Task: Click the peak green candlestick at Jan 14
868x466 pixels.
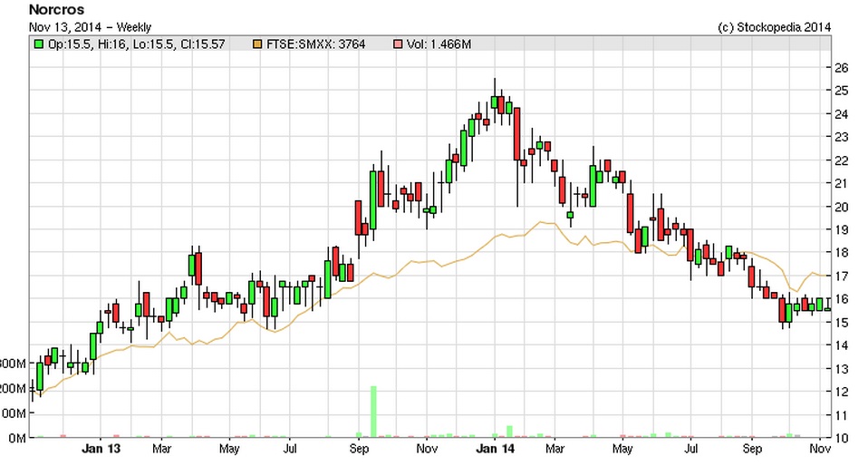Action: pos(495,102)
